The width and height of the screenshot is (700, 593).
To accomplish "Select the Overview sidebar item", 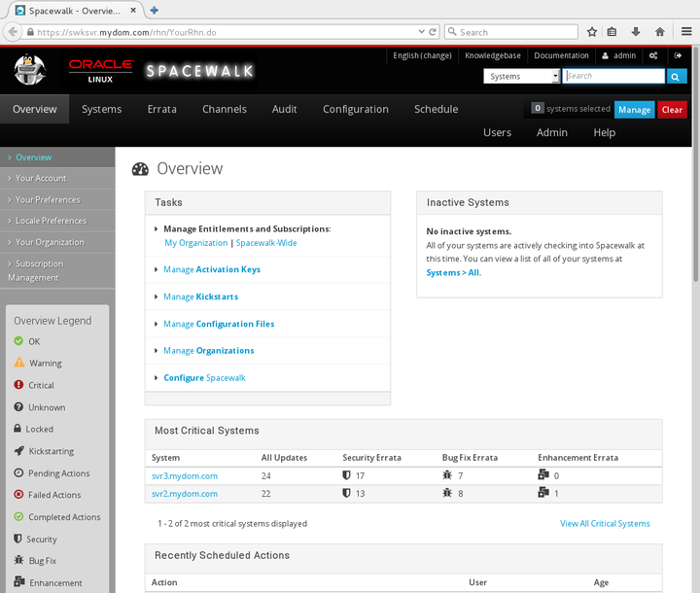I will tap(57, 157).
